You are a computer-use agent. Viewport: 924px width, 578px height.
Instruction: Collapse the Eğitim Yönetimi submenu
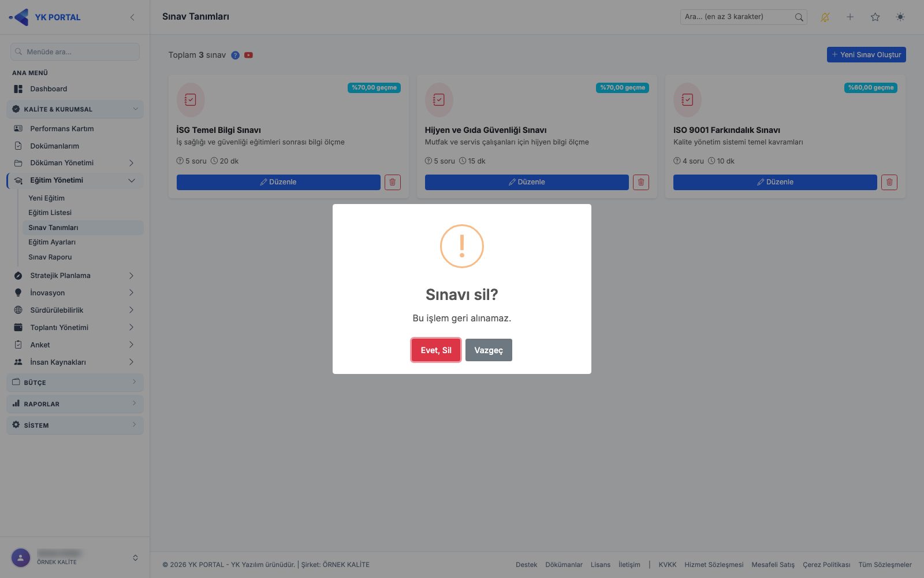click(x=75, y=180)
